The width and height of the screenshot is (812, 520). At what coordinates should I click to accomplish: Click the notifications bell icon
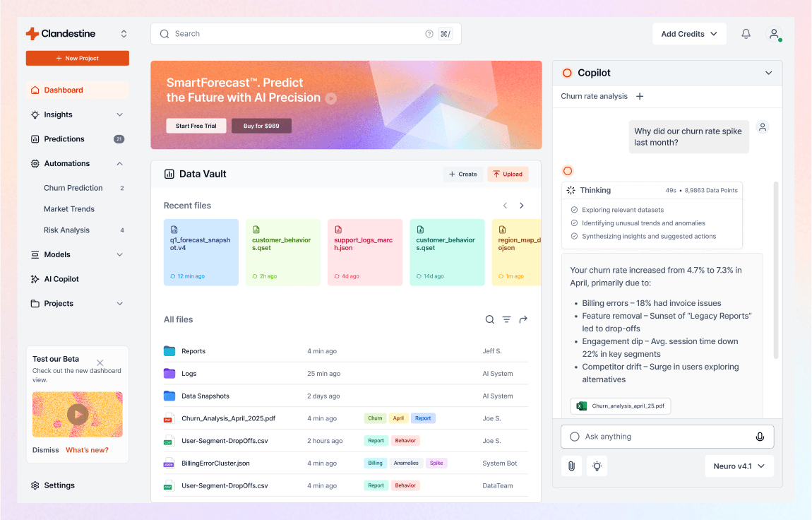(746, 34)
